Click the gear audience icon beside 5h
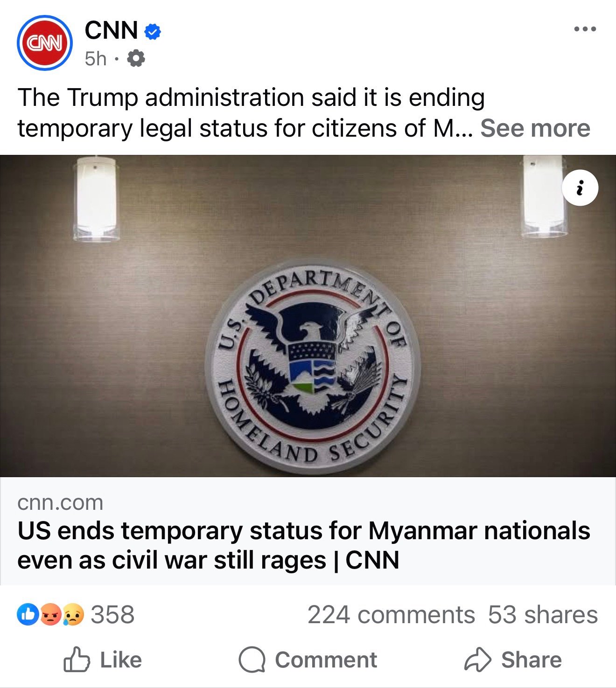Image resolution: width=616 pixels, height=688 pixels. (x=136, y=59)
